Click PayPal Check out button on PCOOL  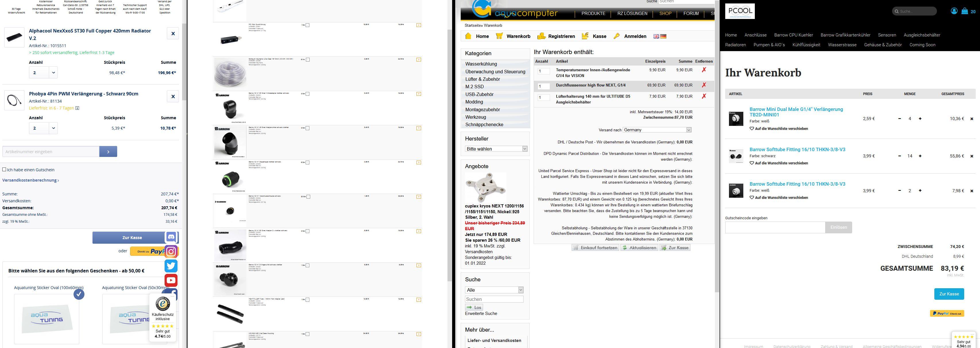[947, 313]
